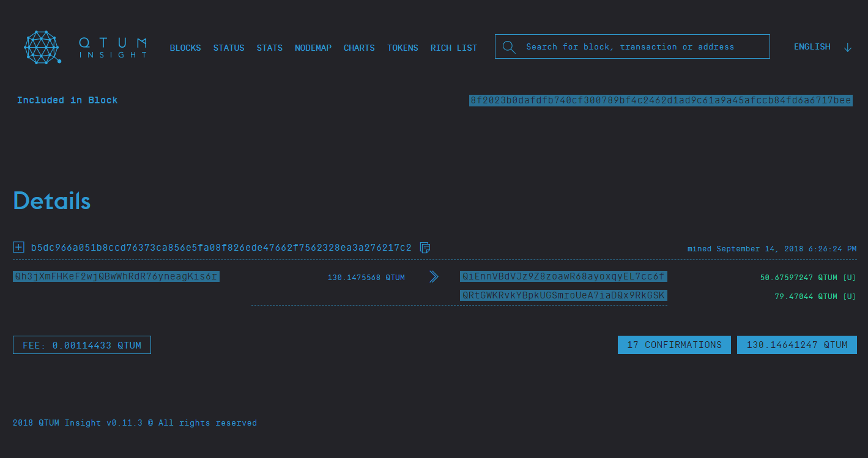The width and height of the screenshot is (868, 458).
Task: Click the output amount 50.67597247 QTUM
Action: pos(808,278)
